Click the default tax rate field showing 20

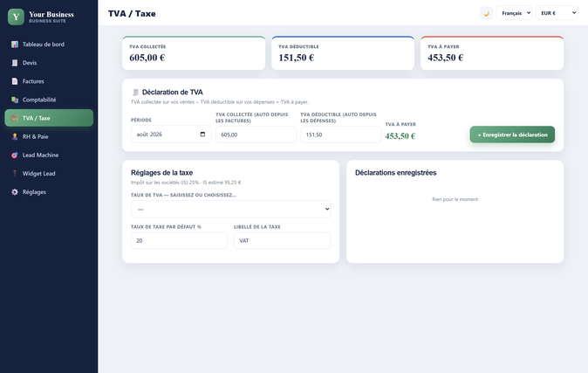tap(179, 240)
